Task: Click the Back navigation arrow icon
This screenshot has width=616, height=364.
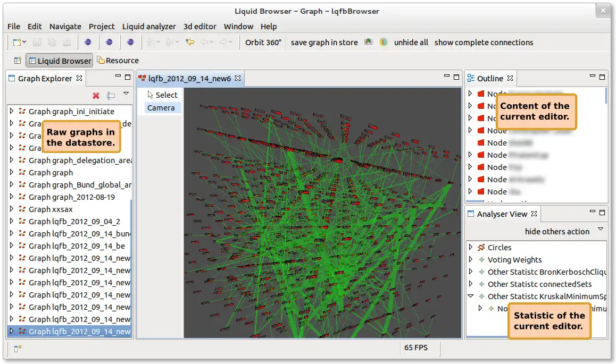Action: click(204, 42)
